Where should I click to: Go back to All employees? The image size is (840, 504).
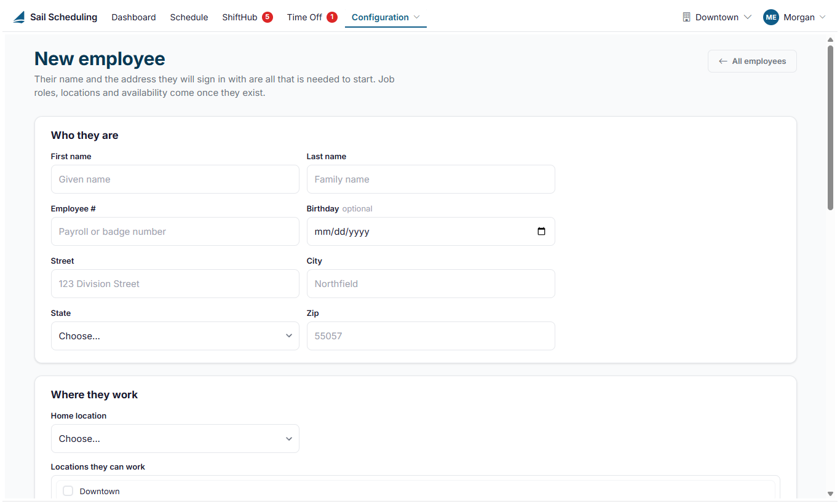[x=752, y=61]
